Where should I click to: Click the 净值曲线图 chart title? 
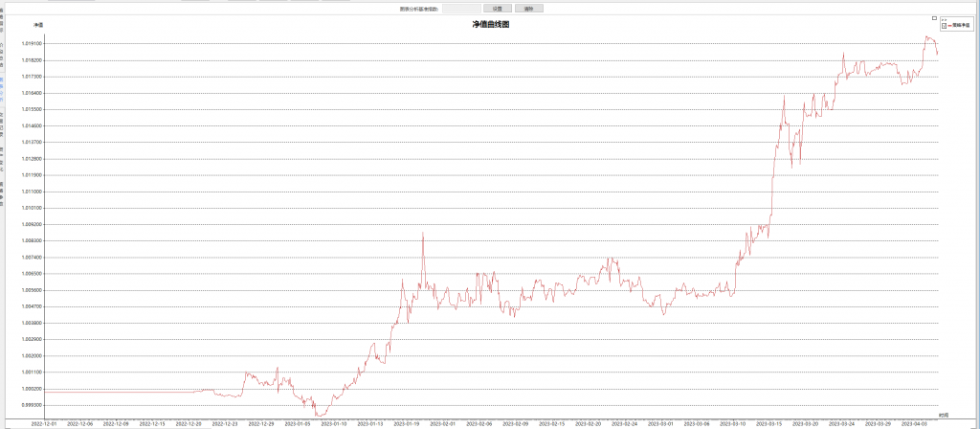coord(490,24)
